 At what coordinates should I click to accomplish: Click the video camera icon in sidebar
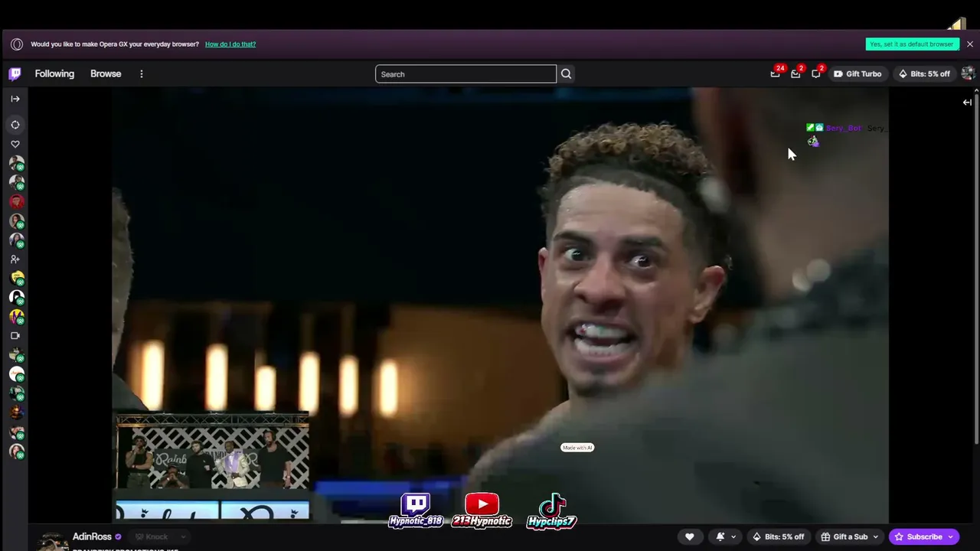(15, 336)
